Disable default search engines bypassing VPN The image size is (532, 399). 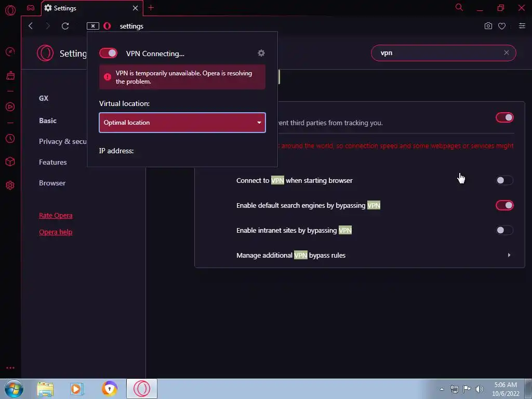pos(504,205)
